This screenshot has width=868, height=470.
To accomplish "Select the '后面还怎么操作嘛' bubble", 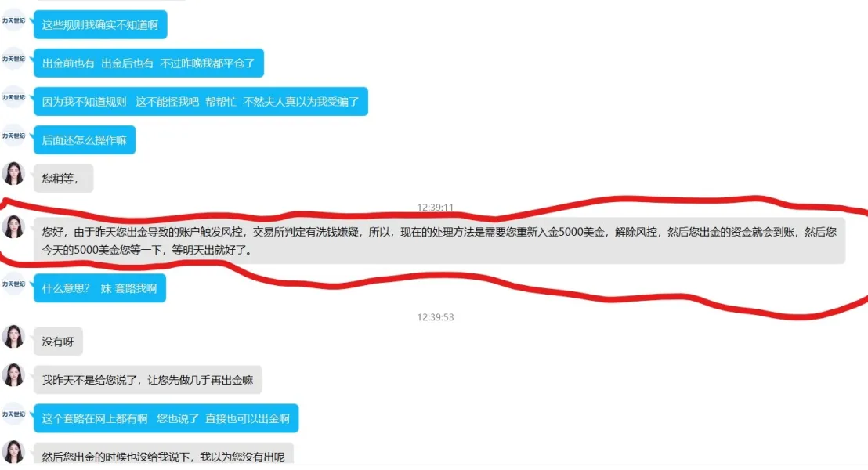I will point(85,140).
